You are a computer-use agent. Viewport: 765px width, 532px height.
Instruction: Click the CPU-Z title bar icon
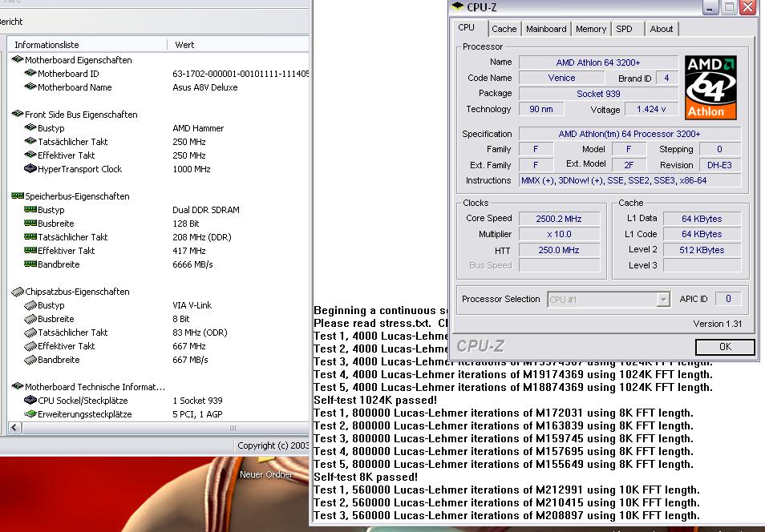tap(458, 6)
